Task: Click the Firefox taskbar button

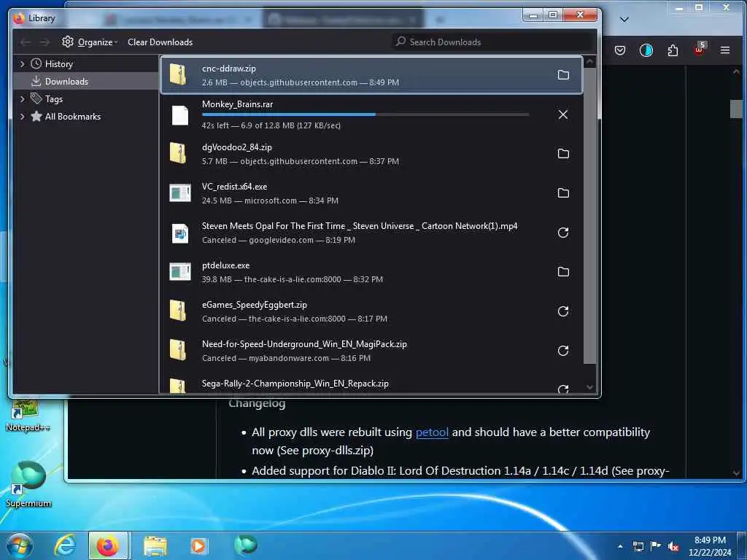Action: [x=108, y=545]
